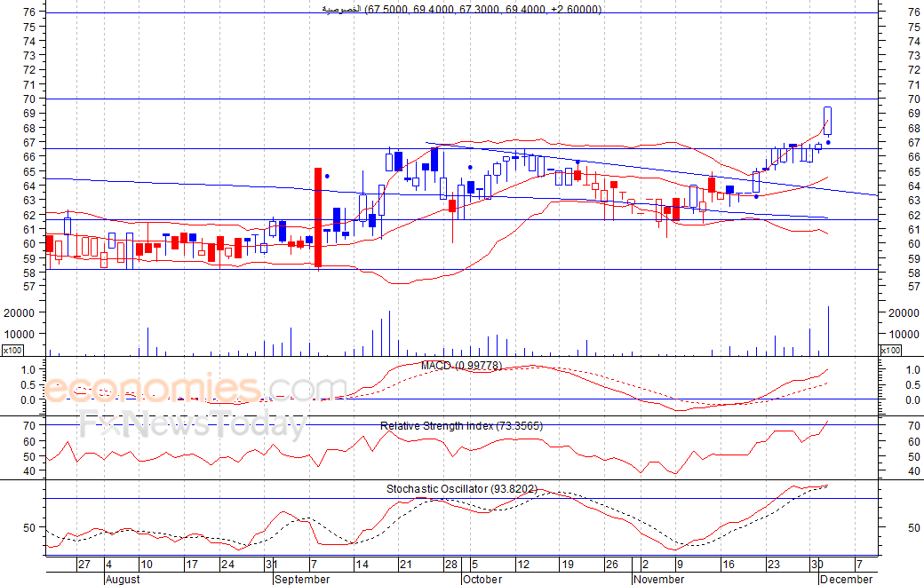The width and height of the screenshot is (924, 585).
Task: Click the 30 date label in November
Action: click(x=816, y=565)
